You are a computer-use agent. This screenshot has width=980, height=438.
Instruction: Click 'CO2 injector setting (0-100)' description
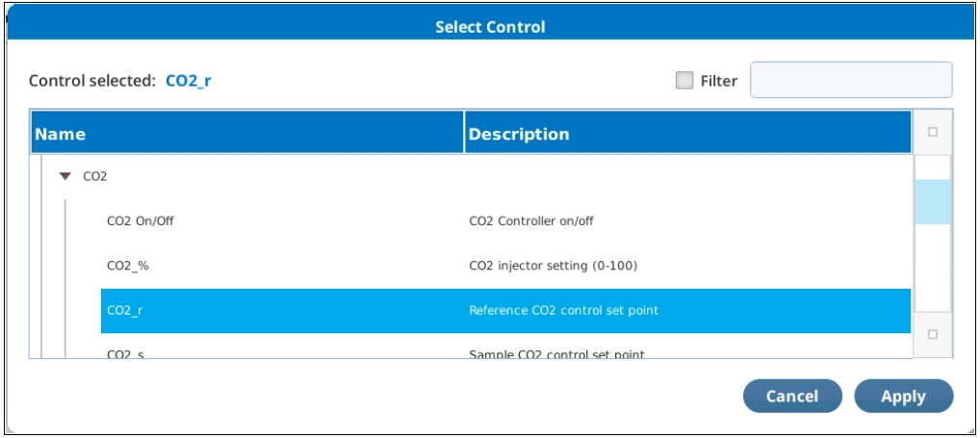(x=554, y=266)
